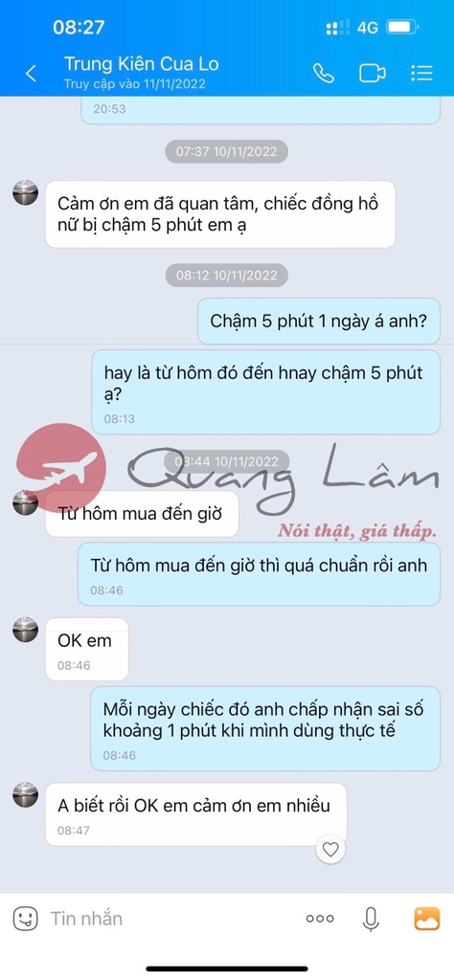Select the 'Từ hôm mua đến giờ' bubble
Viewport: 454px width, 980px height.
coord(142,514)
